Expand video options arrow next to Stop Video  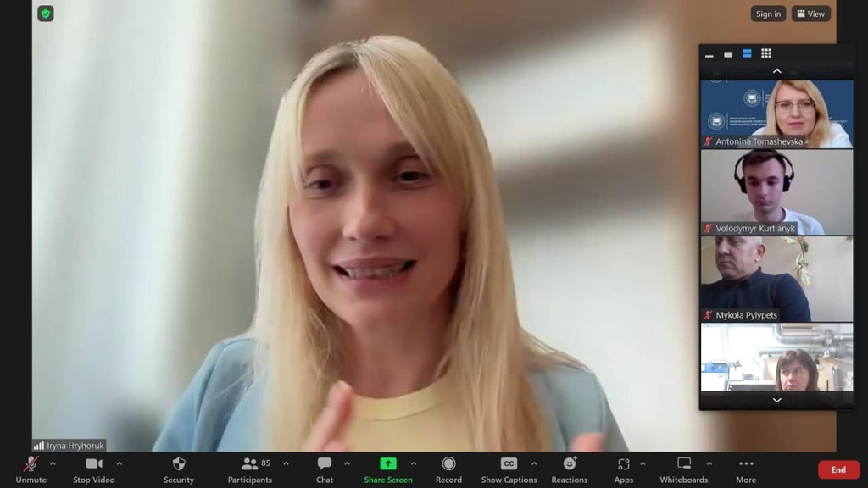click(x=119, y=463)
